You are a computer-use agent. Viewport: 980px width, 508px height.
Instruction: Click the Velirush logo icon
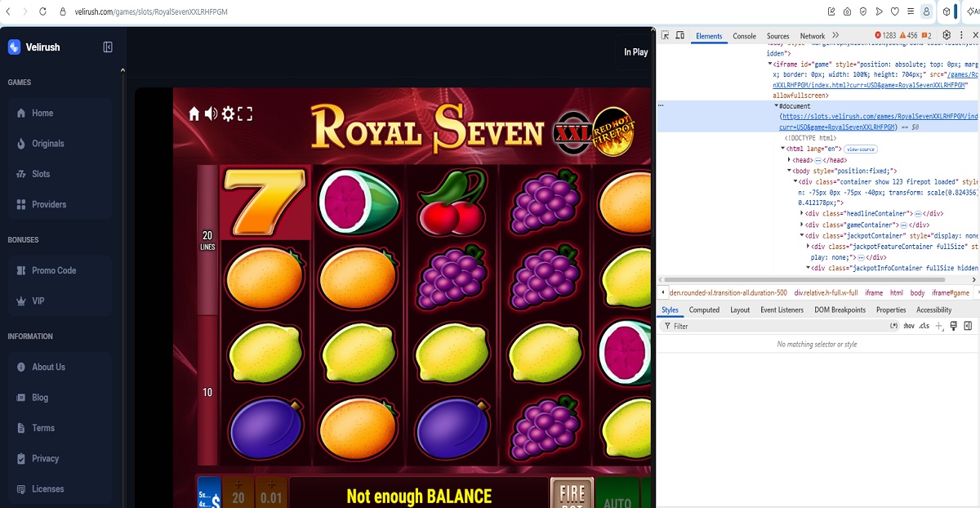point(14,47)
